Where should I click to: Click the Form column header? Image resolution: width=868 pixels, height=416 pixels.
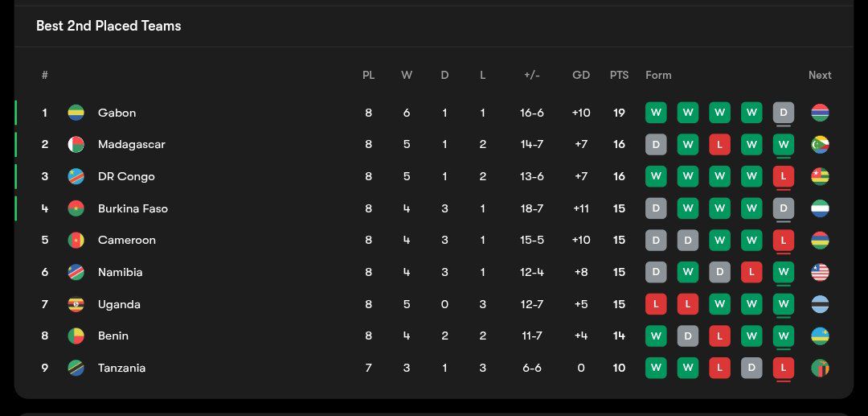click(x=658, y=75)
